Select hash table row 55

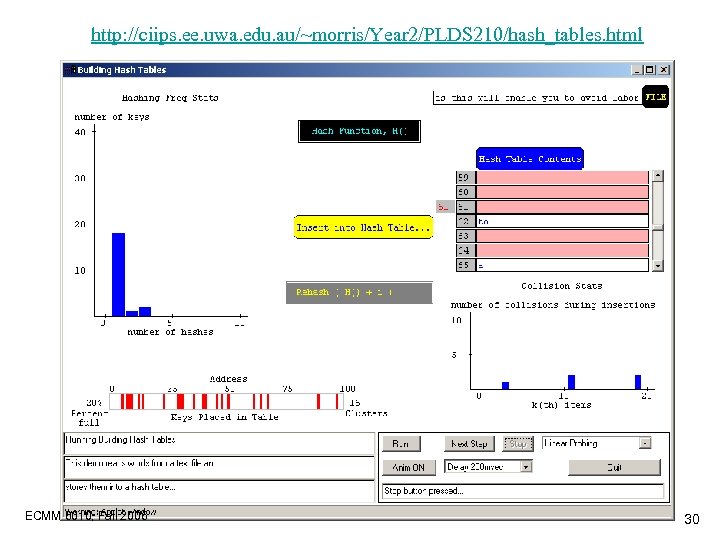point(552,265)
